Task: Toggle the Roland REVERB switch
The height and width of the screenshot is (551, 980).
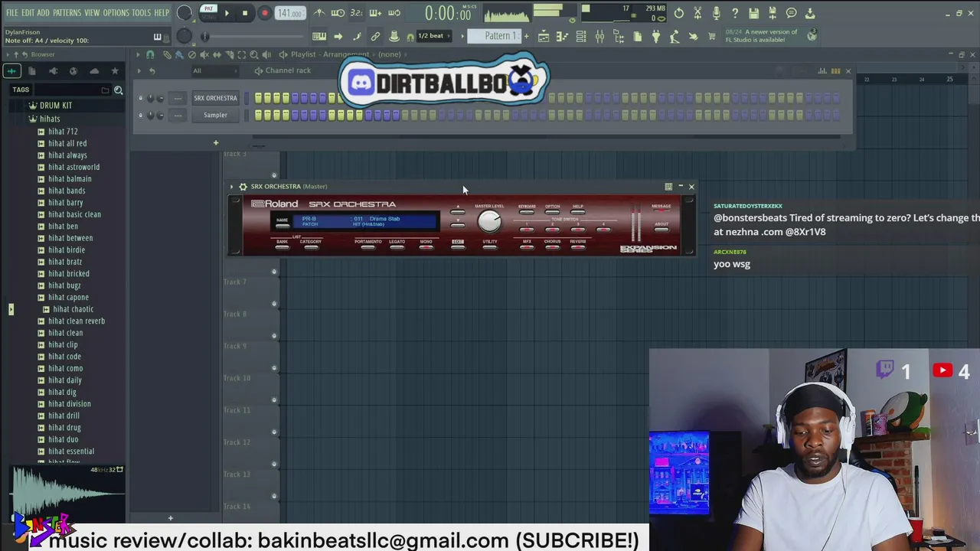Action: [x=578, y=247]
